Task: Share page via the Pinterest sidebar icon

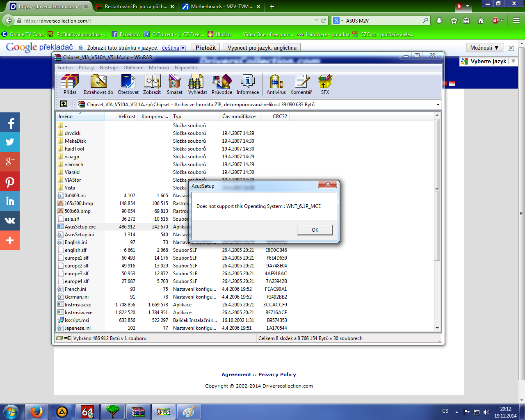Action: (x=10, y=182)
